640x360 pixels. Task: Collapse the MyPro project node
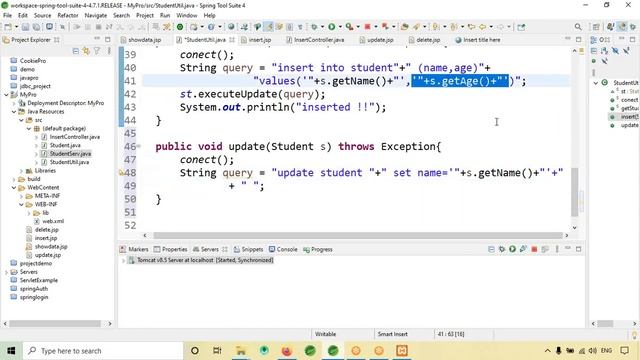(x=7, y=95)
